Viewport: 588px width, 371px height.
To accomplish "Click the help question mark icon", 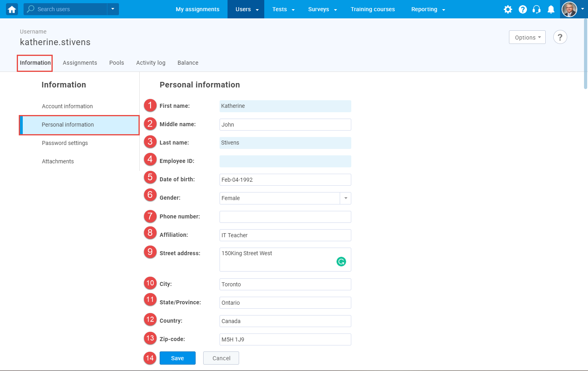I will tap(523, 9).
